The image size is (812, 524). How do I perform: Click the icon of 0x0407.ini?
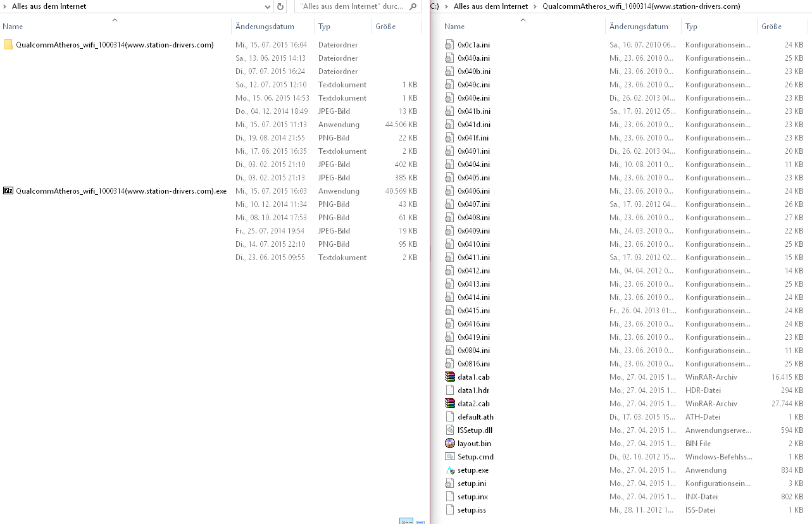point(450,204)
